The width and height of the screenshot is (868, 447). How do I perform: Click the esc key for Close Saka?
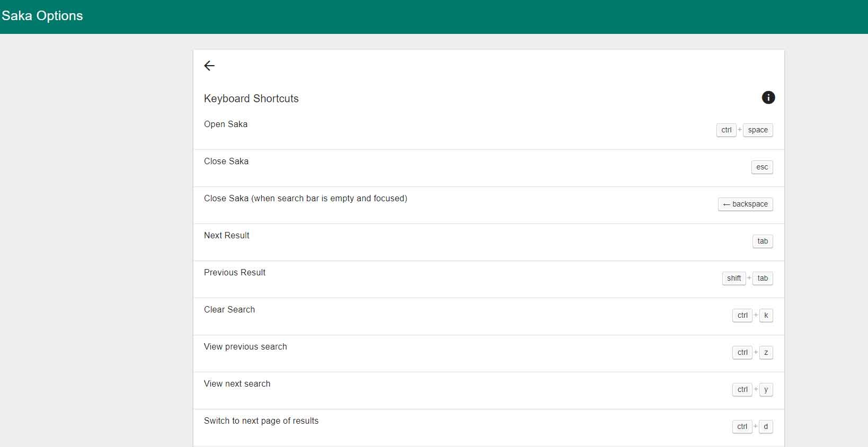click(x=762, y=167)
